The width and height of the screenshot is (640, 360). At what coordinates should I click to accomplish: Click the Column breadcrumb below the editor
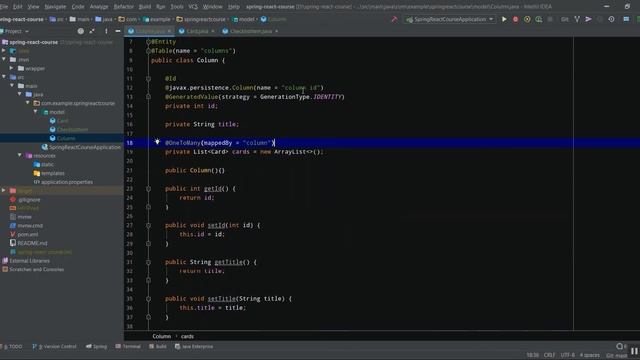(x=162, y=336)
